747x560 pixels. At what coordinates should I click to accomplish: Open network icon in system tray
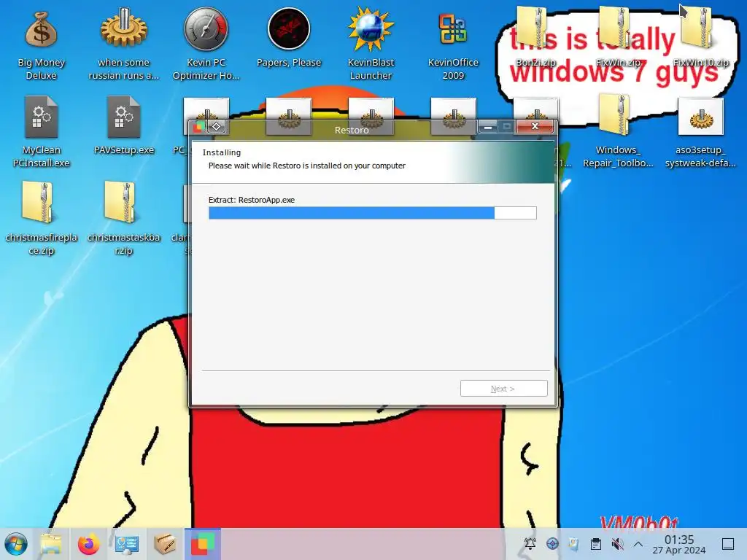tap(552, 543)
